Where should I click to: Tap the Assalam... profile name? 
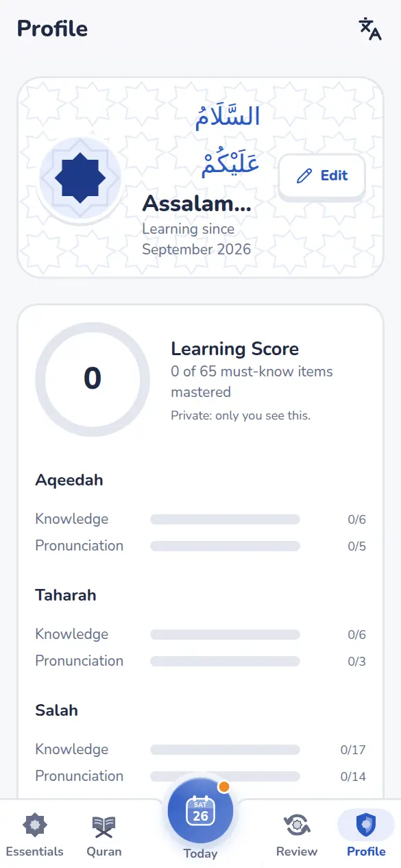pyautogui.click(x=197, y=203)
